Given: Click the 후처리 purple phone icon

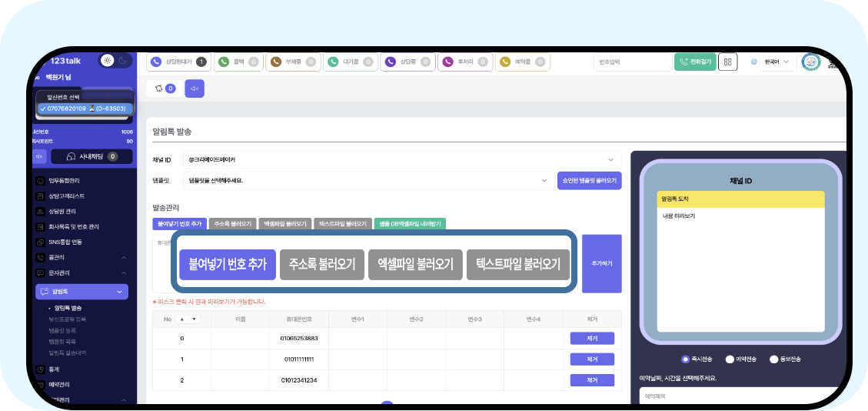Looking at the screenshot, I should pyautogui.click(x=447, y=62).
